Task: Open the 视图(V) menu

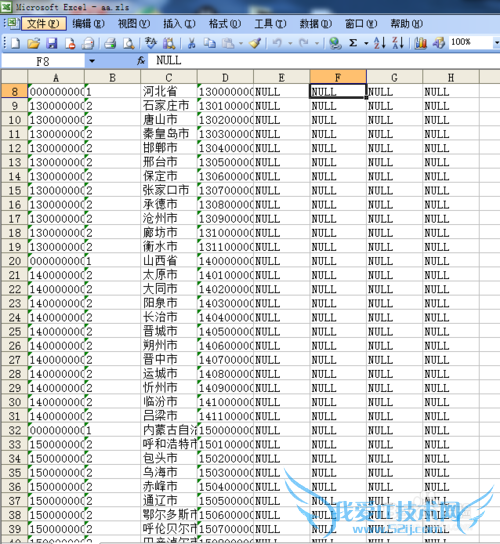Action: coord(134,24)
